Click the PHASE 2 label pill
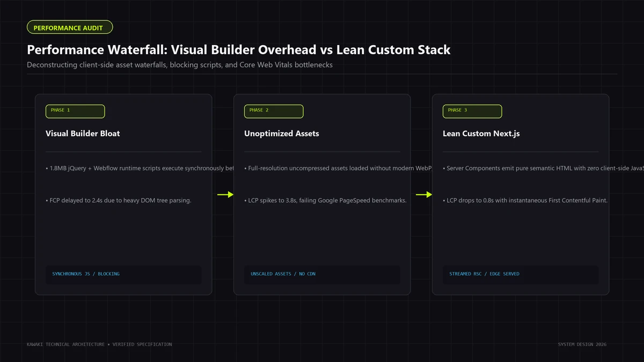 tap(274, 111)
